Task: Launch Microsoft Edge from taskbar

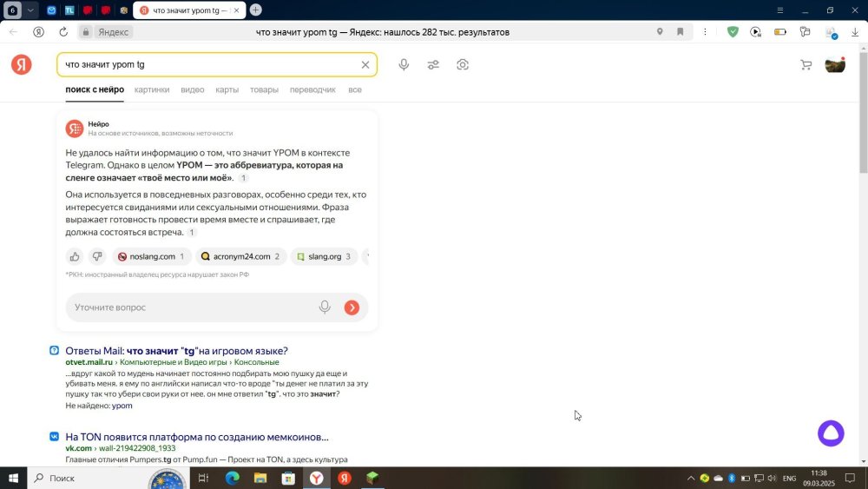Action: click(x=232, y=478)
